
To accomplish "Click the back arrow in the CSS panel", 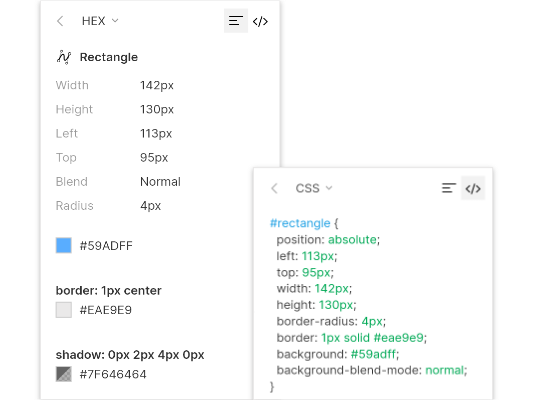I will coord(275,188).
